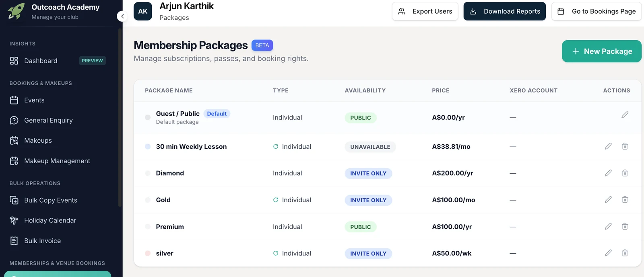Image resolution: width=644 pixels, height=277 pixels.
Task: Click the UNAVAILABLE availability badge
Action: coord(370,147)
